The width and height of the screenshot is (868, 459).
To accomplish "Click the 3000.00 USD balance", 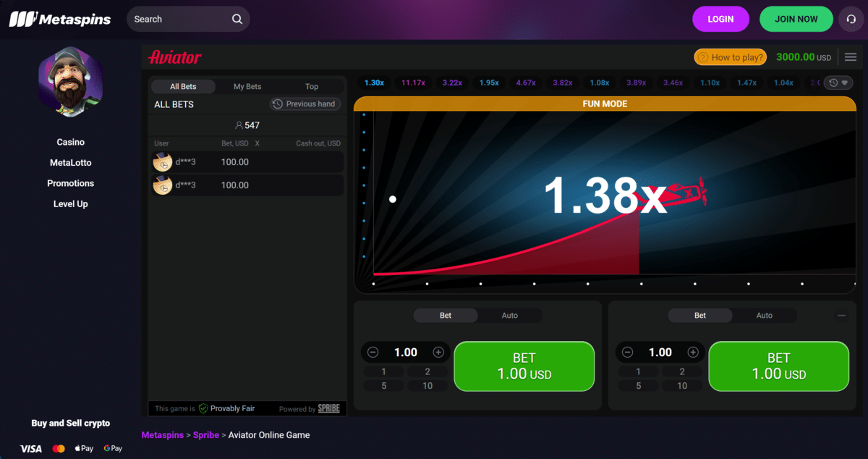I will pos(804,57).
